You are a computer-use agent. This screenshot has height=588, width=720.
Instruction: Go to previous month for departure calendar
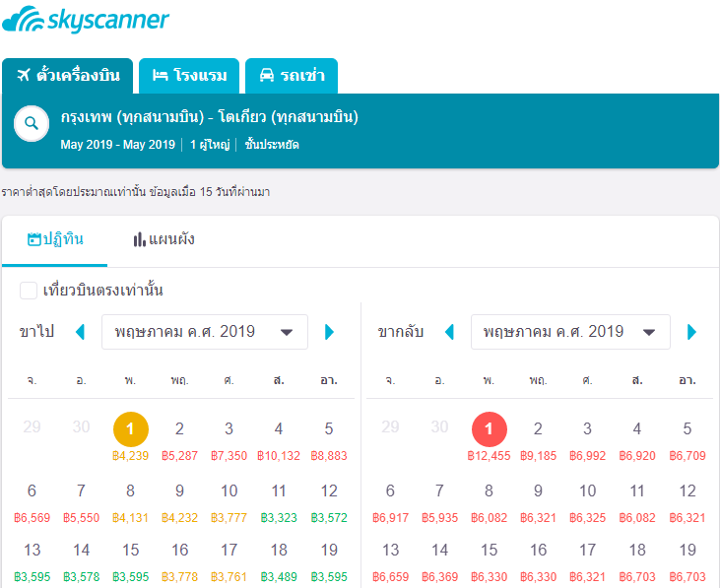81,332
